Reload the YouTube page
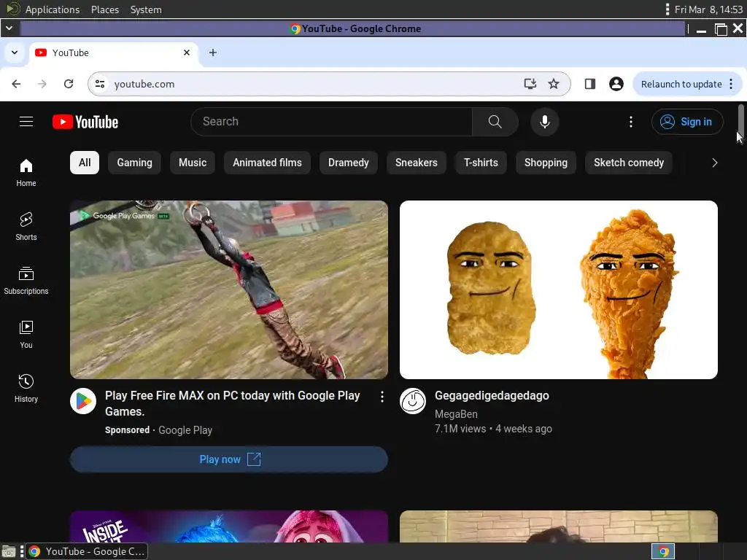747x560 pixels. coord(69,84)
